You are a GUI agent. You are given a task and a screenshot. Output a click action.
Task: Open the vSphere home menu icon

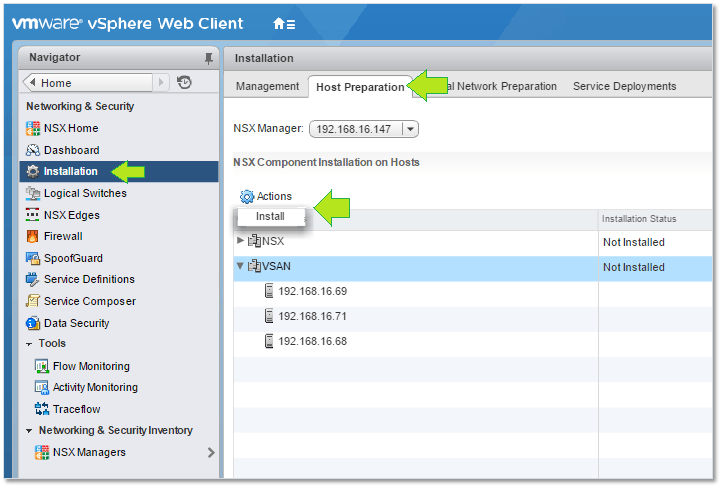tap(284, 24)
